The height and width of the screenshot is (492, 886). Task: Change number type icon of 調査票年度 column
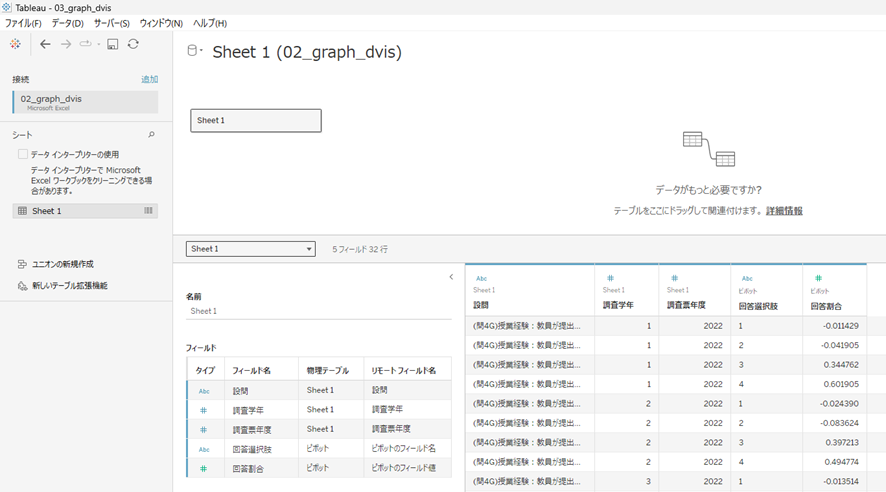point(674,278)
